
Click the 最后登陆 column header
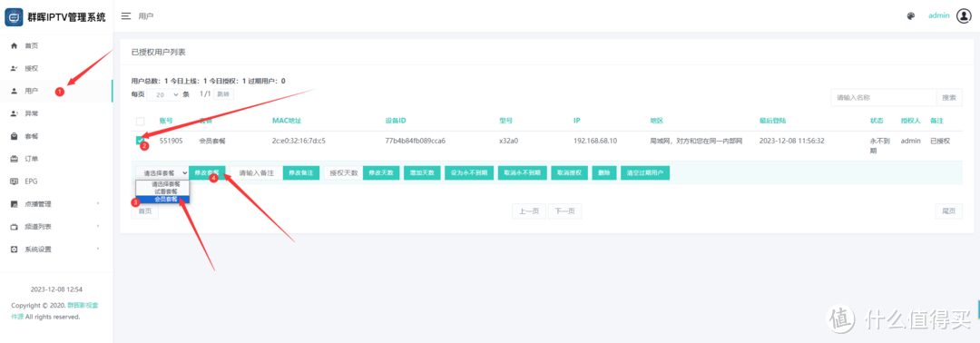(x=772, y=120)
